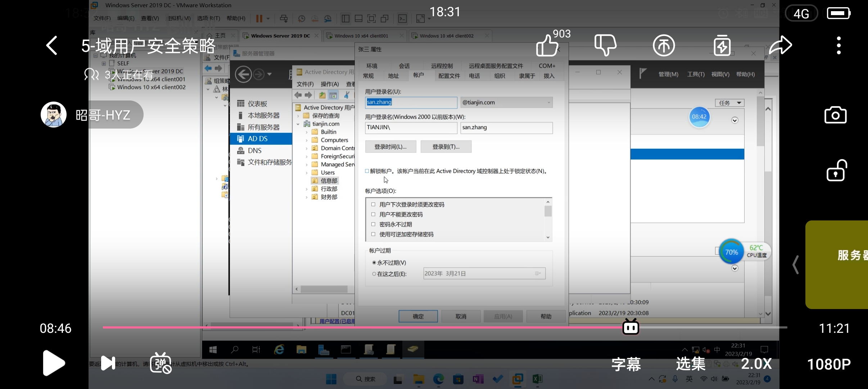Switch to 组织 tab
This screenshot has height=389, width=868.
[499, 76]
